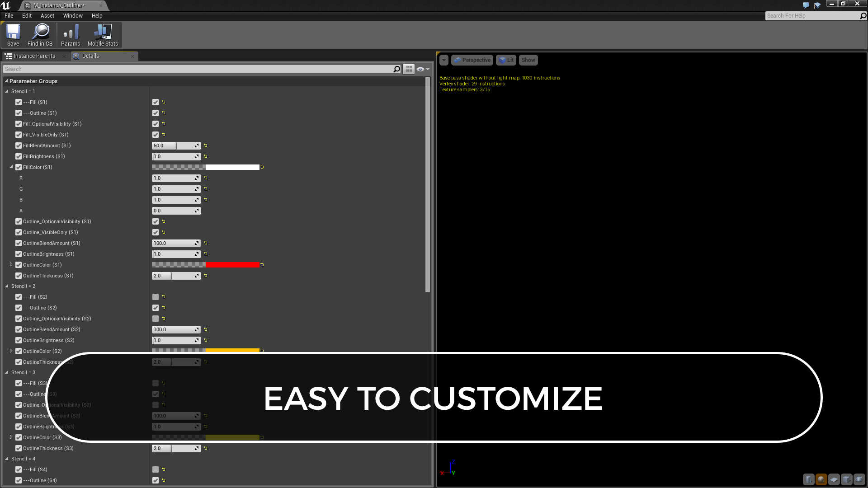The image size is (868, 488).
Task: Click the Unreal Engine logo icon
Action: tap(6, 5)
